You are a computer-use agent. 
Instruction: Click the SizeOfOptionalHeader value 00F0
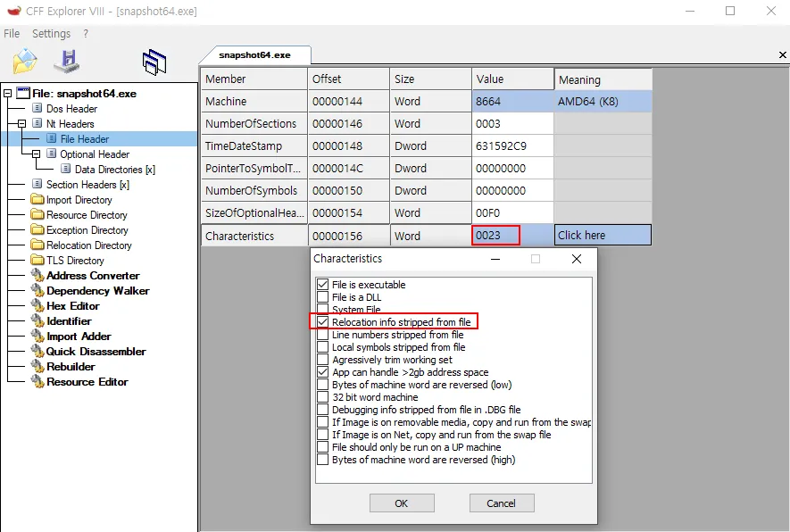click(512, 212)
